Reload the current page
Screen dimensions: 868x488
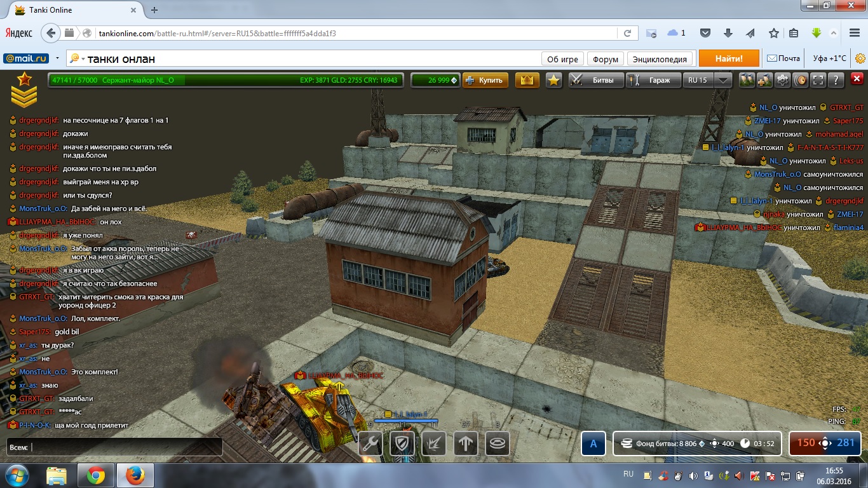coord(627,33)
